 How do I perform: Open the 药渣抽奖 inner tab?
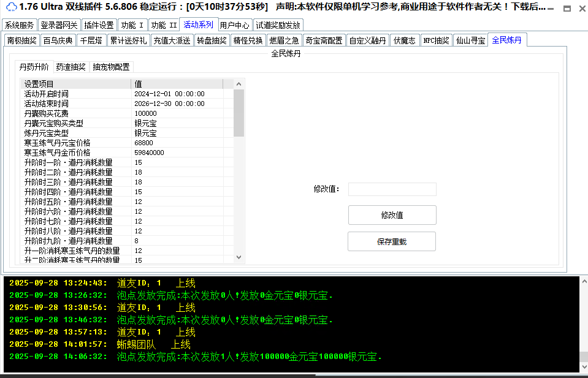pyautogui.click(x=71, y=67)
